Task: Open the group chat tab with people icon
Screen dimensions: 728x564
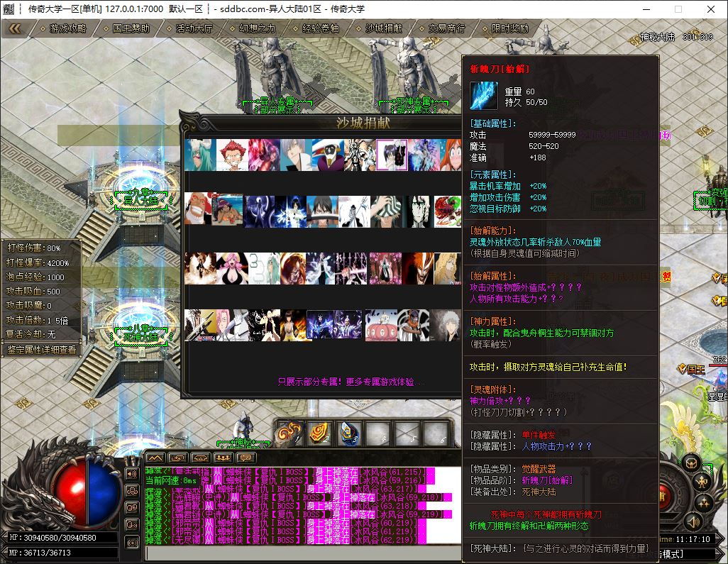Action: point(223,458)
